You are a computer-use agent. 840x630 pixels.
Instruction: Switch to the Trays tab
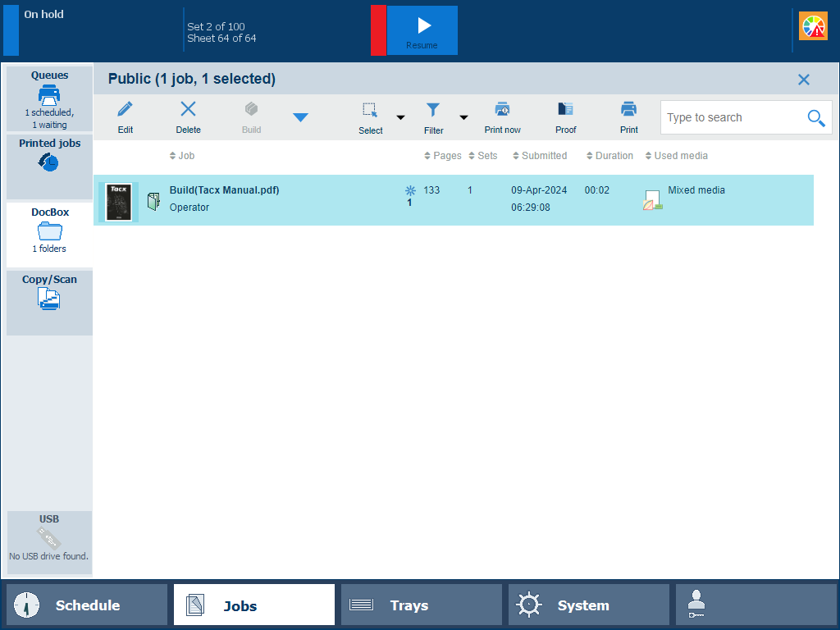(x=421, y=605)
